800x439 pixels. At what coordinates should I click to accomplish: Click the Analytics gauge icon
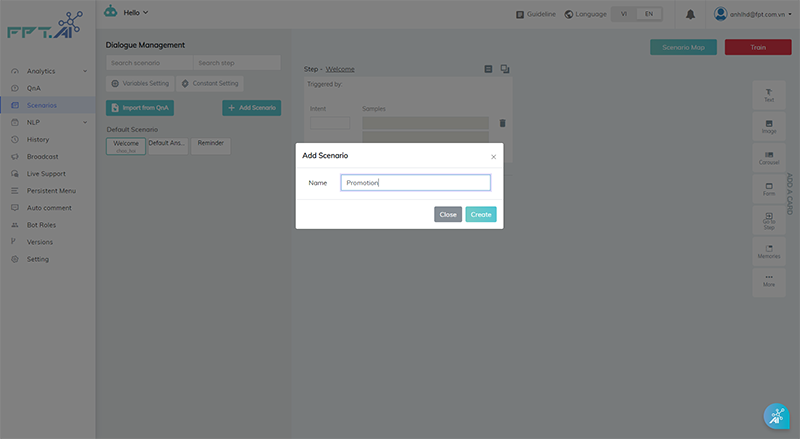click(x=15, y=71)
